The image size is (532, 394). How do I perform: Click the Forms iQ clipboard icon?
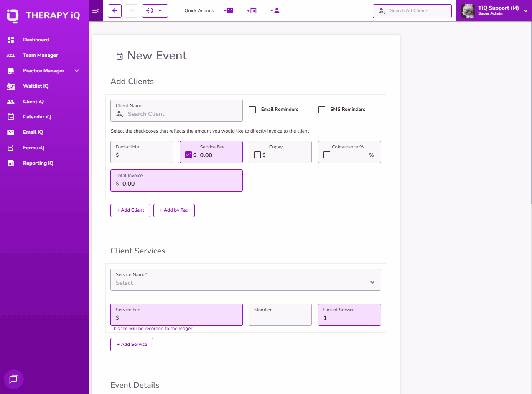click(11, 148)
